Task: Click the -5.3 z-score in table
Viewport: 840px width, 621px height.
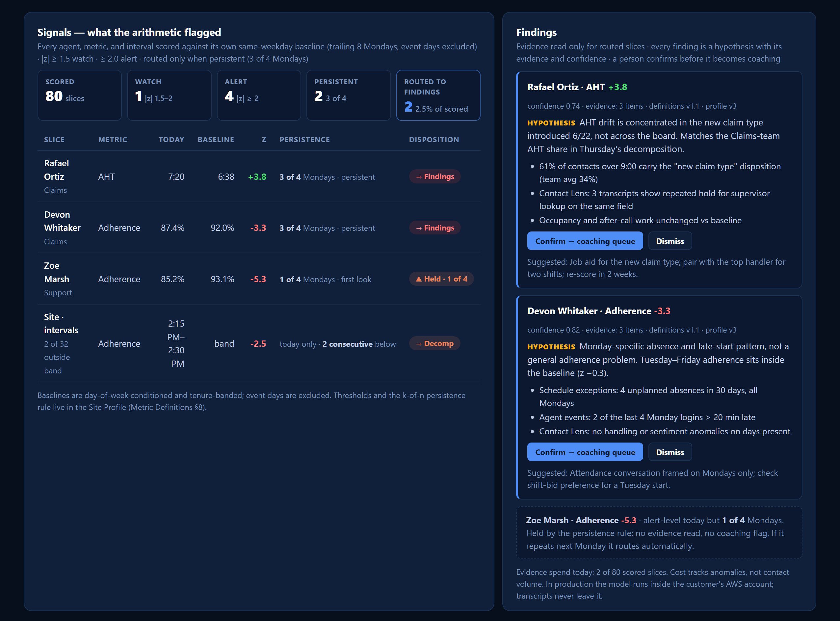Action: pos(258,279)
